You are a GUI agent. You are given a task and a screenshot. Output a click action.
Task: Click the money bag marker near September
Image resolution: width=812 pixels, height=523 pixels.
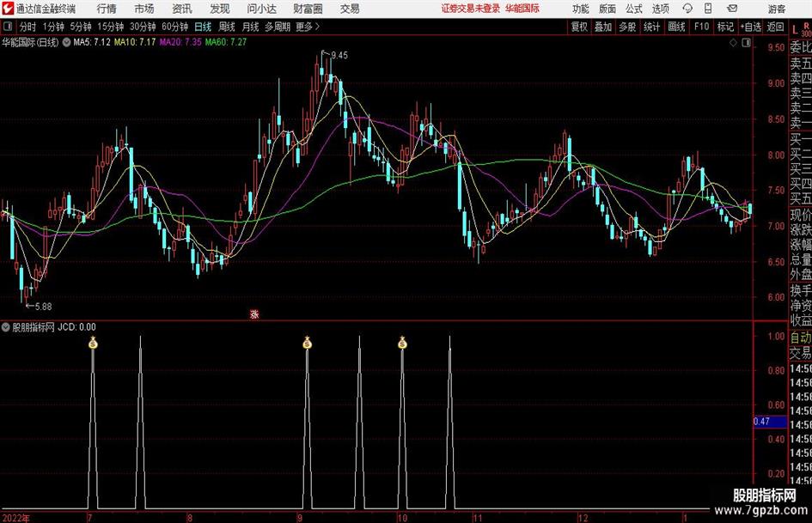[x=307, y=343]
